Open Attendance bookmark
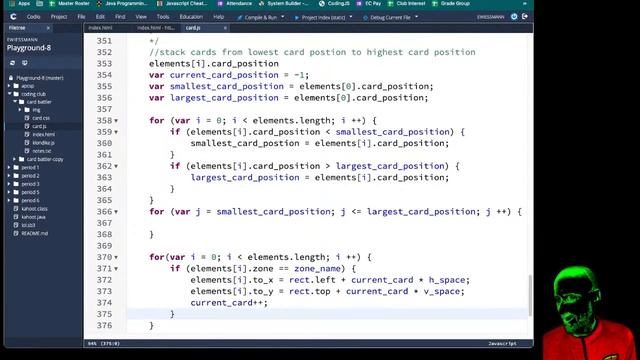The width and height of the screenshot is (640, 360). click(234, 3)
